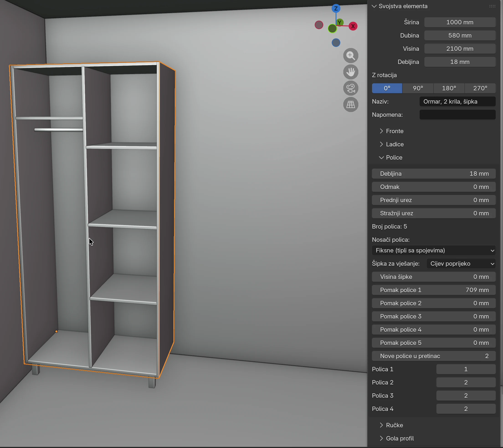Click the zoom magnifier viewport icon
This screenshot has height=448, width=503.
click(x=351, y=56)
